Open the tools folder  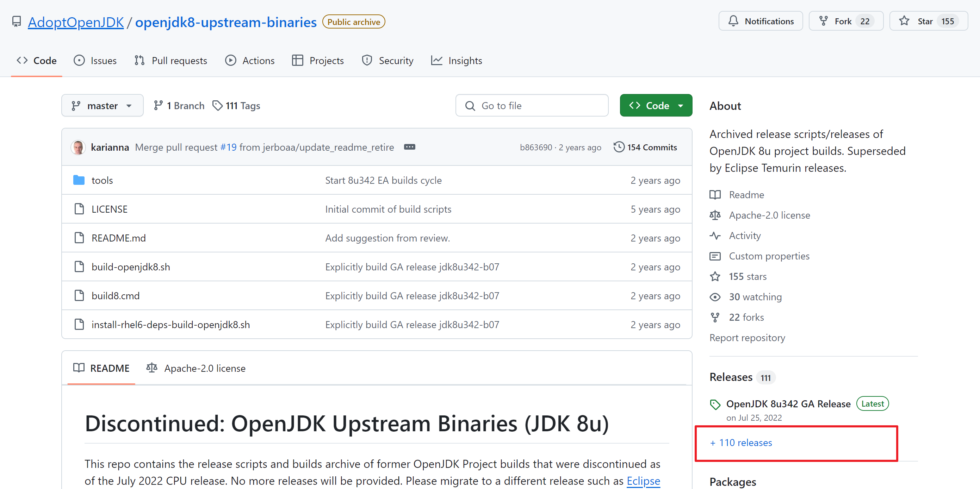point(102,180)
